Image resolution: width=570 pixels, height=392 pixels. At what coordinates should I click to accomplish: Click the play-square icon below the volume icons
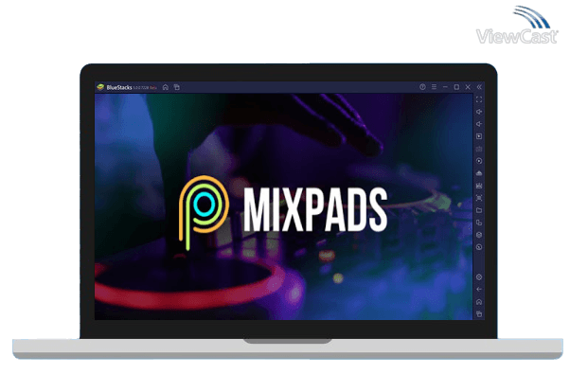(x=479, y=136)
